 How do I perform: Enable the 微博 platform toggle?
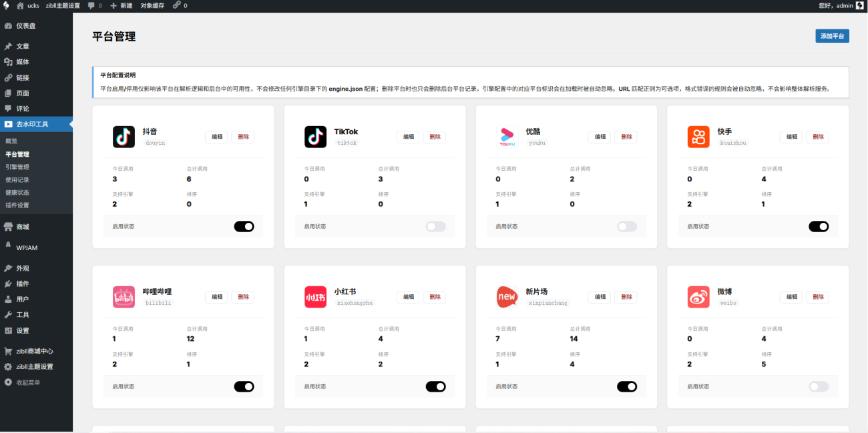coord(818,386)
